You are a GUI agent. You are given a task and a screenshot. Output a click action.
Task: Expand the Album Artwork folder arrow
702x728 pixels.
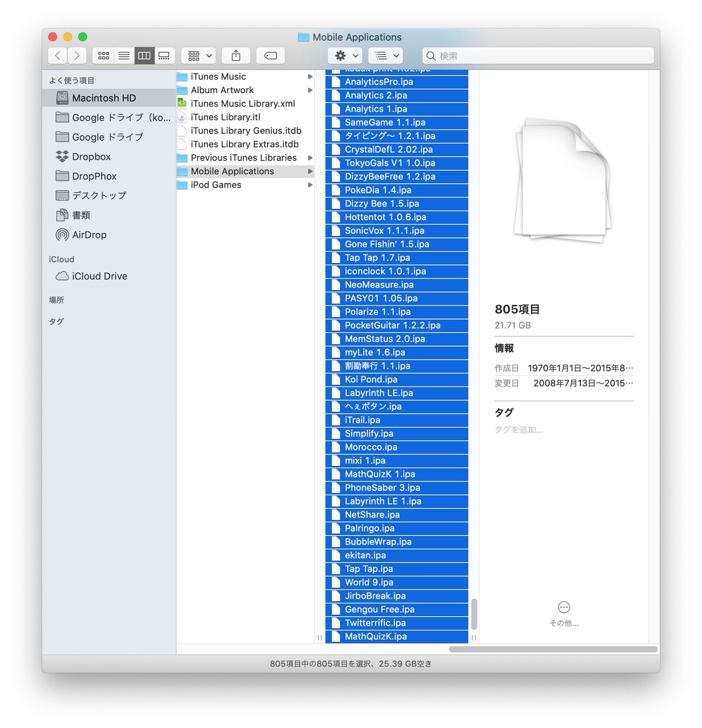coord(310,90)
